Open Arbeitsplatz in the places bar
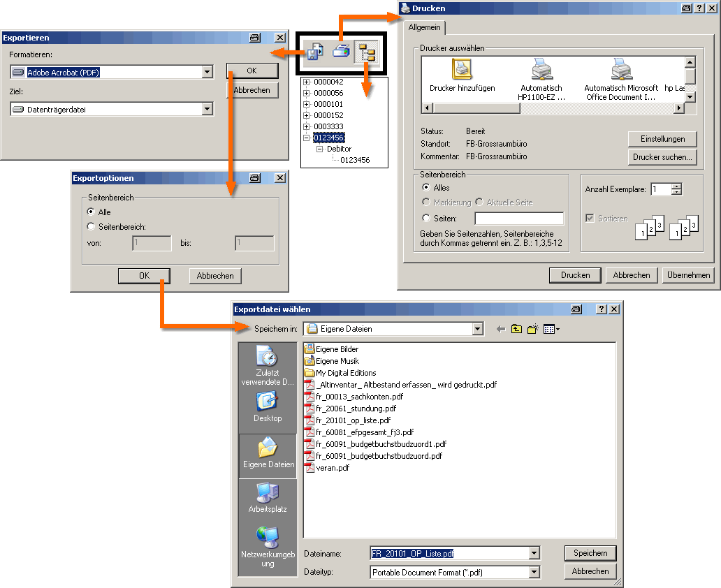Image resolution: width=721 pixels, height=588 pixels. pyautogui.click(x=268, y=497)
